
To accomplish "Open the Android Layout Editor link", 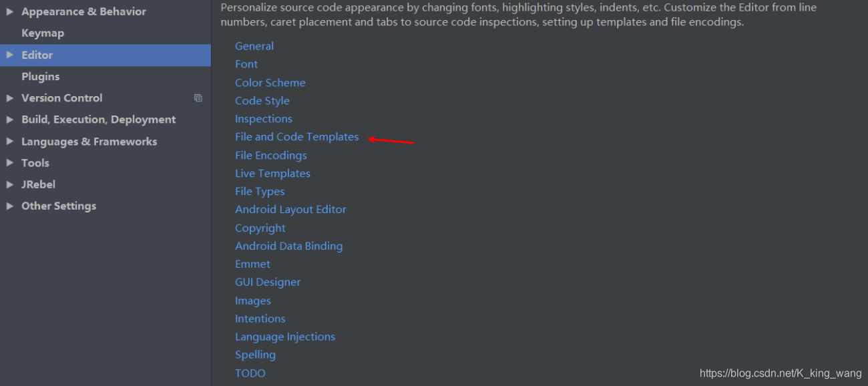I will [290, 210].
